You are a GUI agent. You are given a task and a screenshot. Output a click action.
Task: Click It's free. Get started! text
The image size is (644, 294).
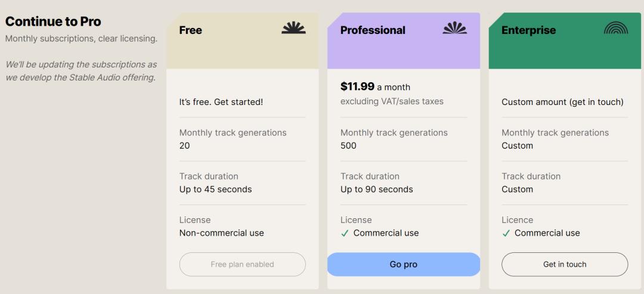[221, 102]
